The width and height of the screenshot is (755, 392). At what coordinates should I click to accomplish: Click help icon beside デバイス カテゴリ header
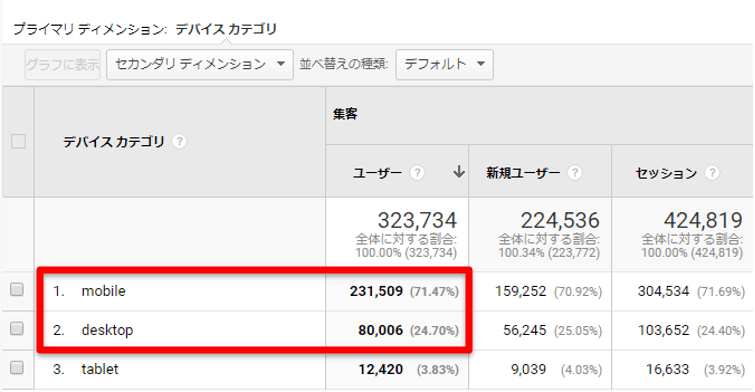(179, 142)
